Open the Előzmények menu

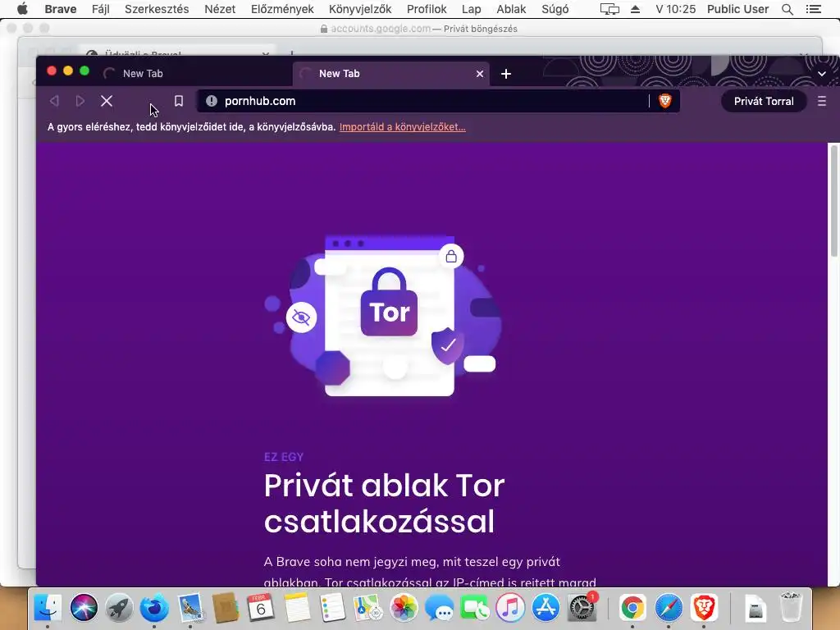pyautogui.click(x=282, y=9)
